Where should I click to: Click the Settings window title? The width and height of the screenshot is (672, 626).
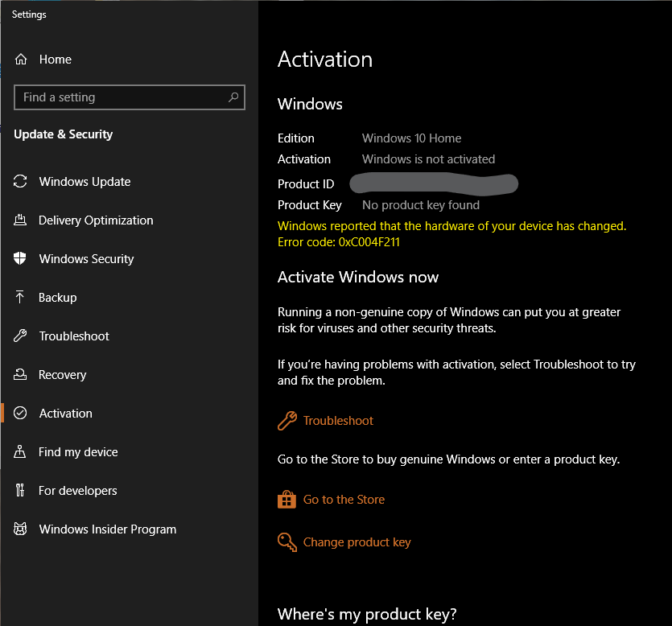29,14
